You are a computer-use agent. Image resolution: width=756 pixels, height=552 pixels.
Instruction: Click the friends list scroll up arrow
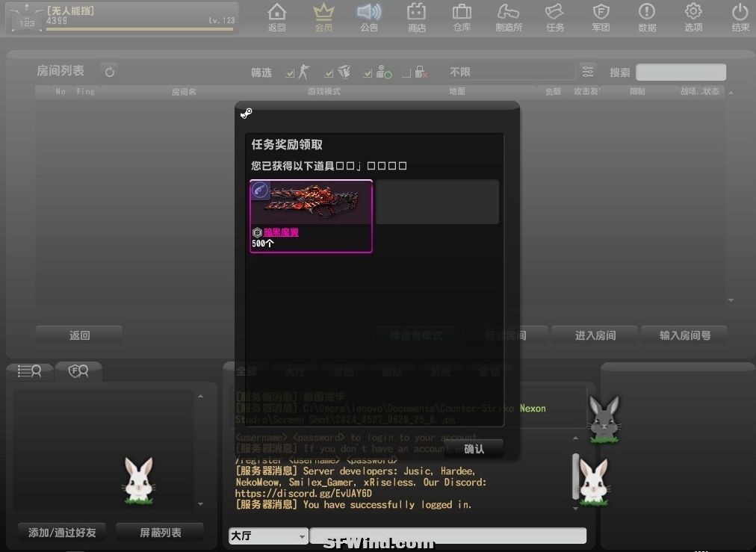pos(200,396)
